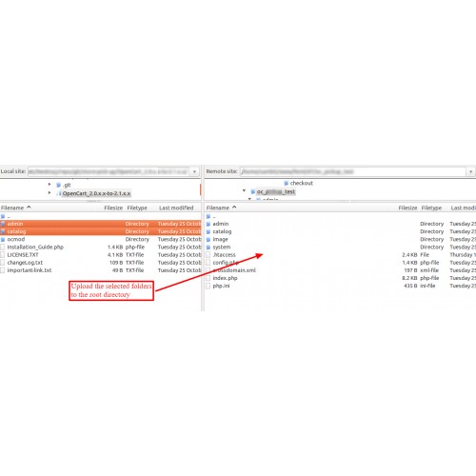Click the Remote site path input field
The height and width of the screenshot is (476, 476).
(x=353, y=171)
